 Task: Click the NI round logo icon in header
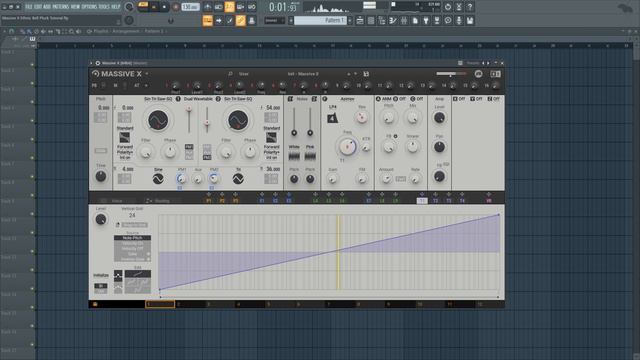click(478, 74)
